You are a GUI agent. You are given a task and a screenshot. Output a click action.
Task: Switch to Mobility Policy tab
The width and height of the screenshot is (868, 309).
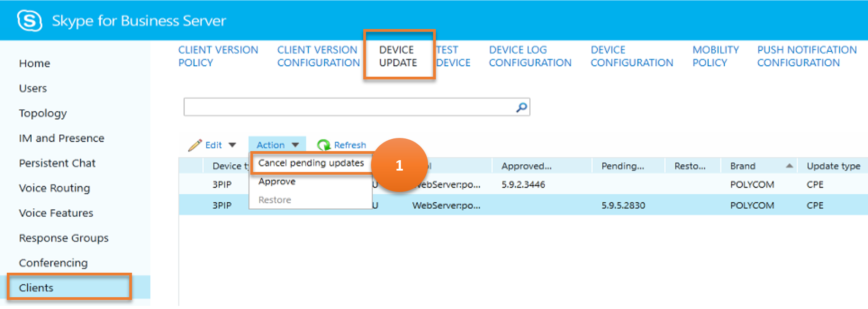(x=716, y=56)
